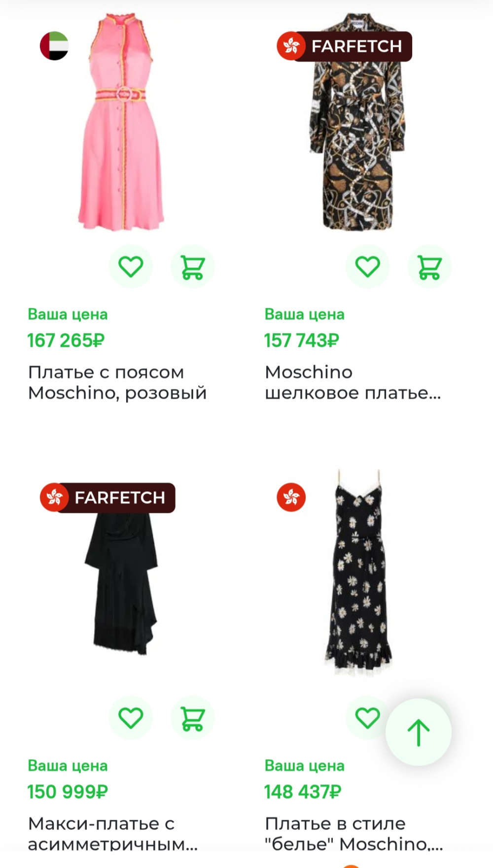Add pink Moschino dress to favorites

point(131,266)
